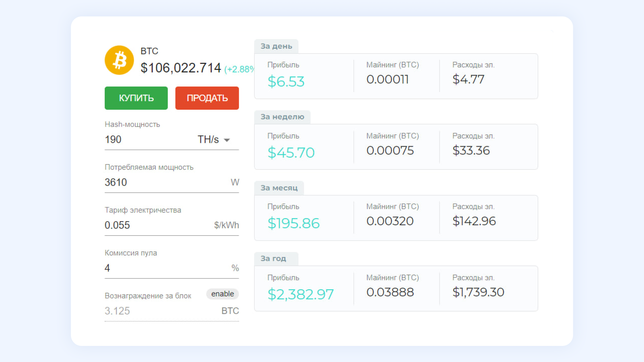644x362 pixels.
Task: Click the green КУПИТЬ button
Action: pos(136,98)
